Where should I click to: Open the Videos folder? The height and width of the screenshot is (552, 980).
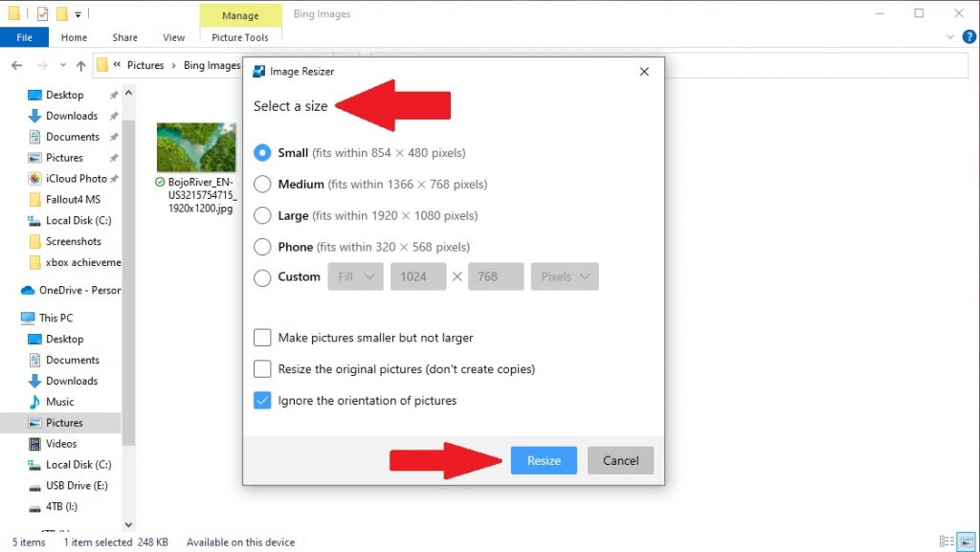[61, 444]
